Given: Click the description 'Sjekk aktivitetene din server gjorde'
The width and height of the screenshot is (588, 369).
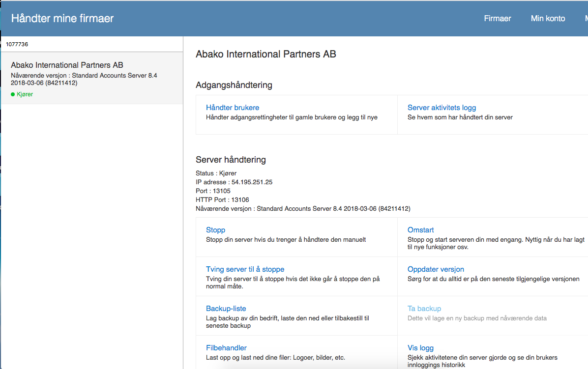Looking at the screenshot, I should tap(483, 361).
